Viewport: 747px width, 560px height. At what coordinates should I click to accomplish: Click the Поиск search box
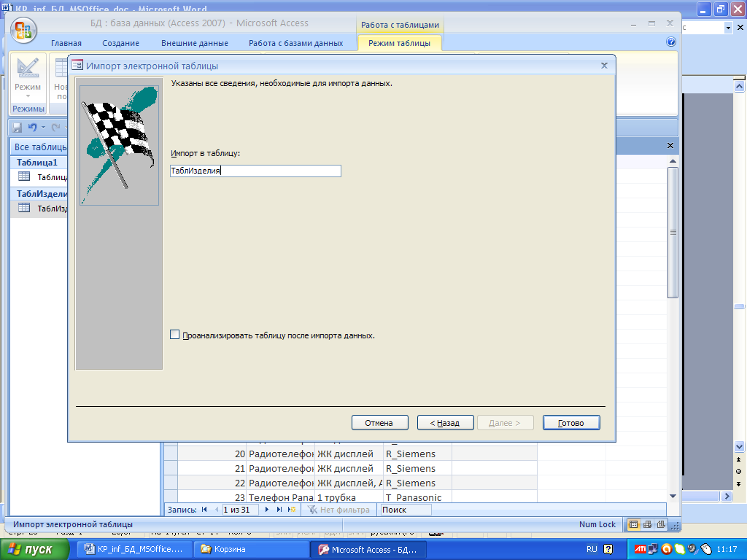click(x=406, y=510)
